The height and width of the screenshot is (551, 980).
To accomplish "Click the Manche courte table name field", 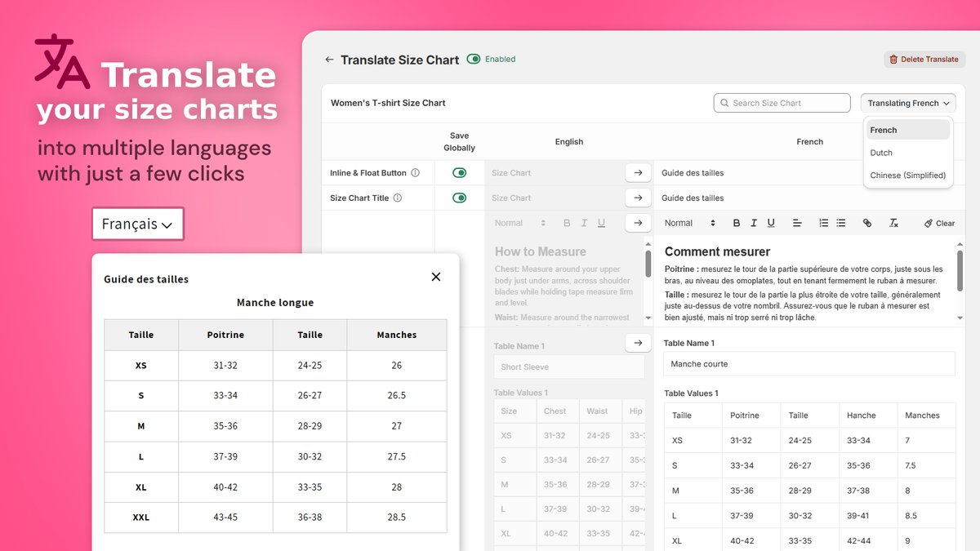I will tap(809, 364).
